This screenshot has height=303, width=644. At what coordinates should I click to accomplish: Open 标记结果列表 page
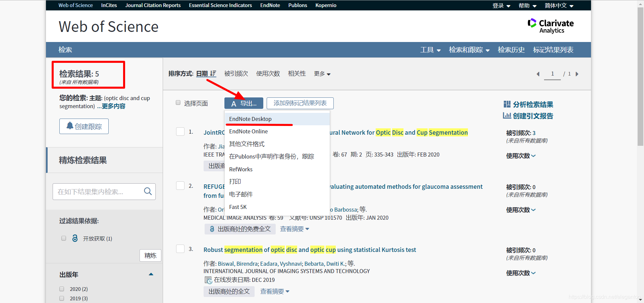[x=553, y=50]
